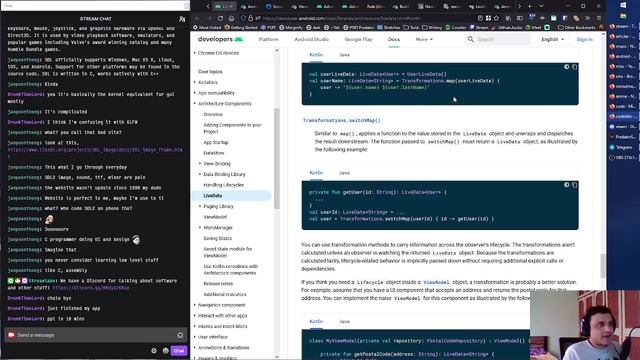The image size is (640, 360).
Task: Expand the Activities section in the sidebar
Action: coord(195,82)
